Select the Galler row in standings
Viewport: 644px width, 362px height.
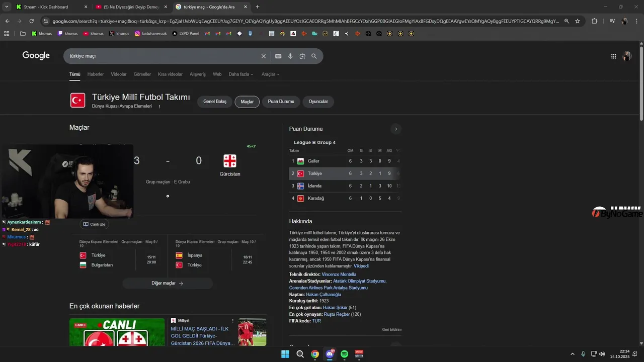coord(345,161)
